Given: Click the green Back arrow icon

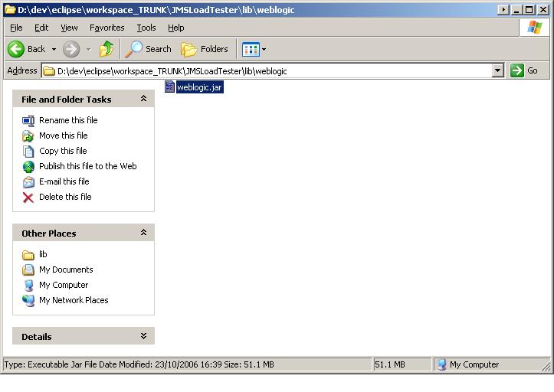Looking at the screenshot, I should click(16, 49).
